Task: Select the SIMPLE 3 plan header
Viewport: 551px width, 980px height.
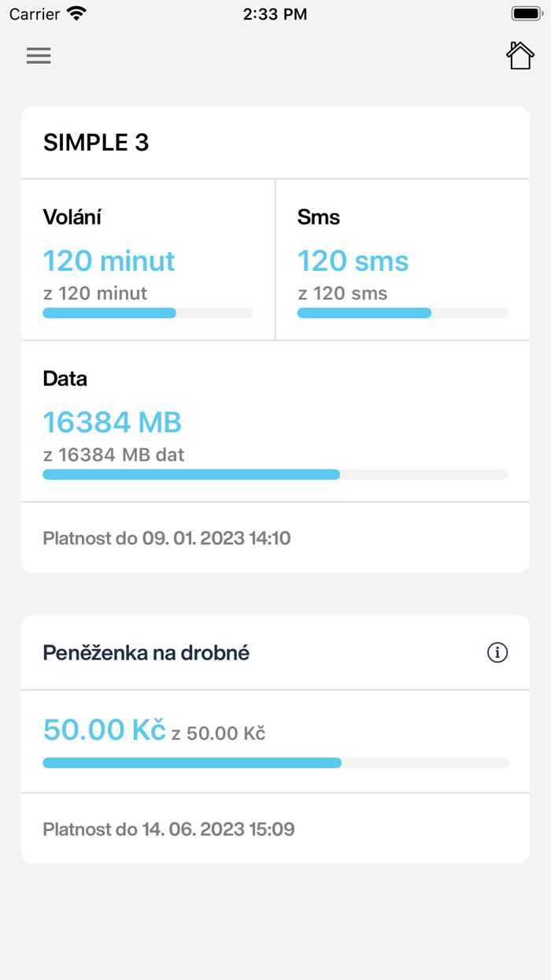Action: click(x=275, y=143)
